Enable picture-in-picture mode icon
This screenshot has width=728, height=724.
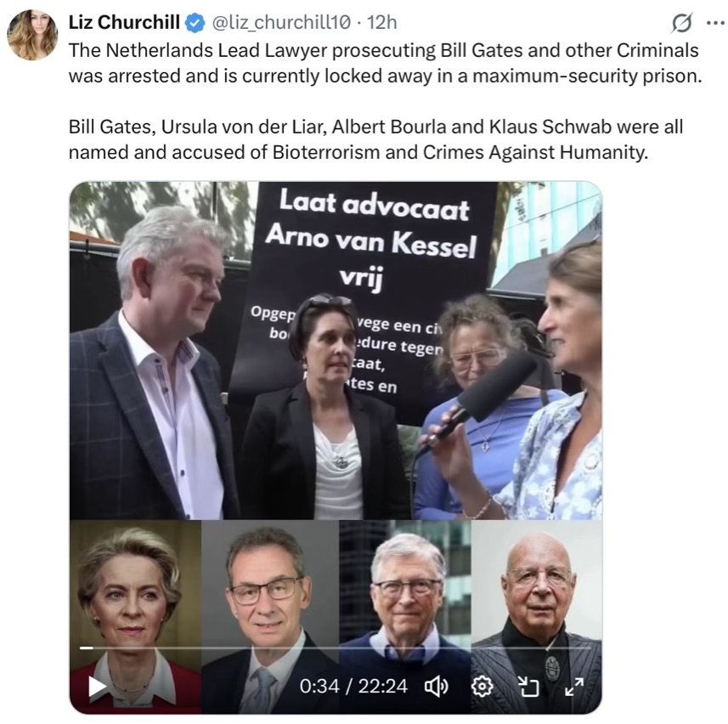point(528,687)
